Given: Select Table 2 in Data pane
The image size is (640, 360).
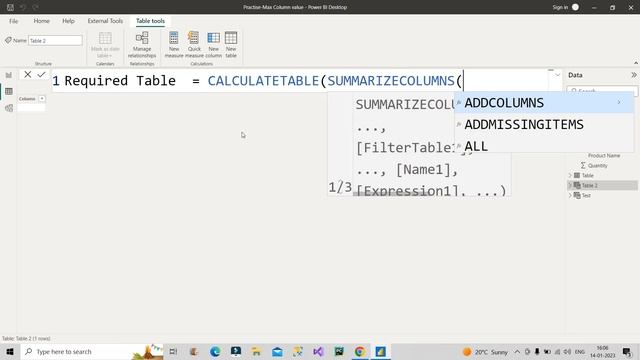Looking at the screenshot, I should click(x=602, y=185).
